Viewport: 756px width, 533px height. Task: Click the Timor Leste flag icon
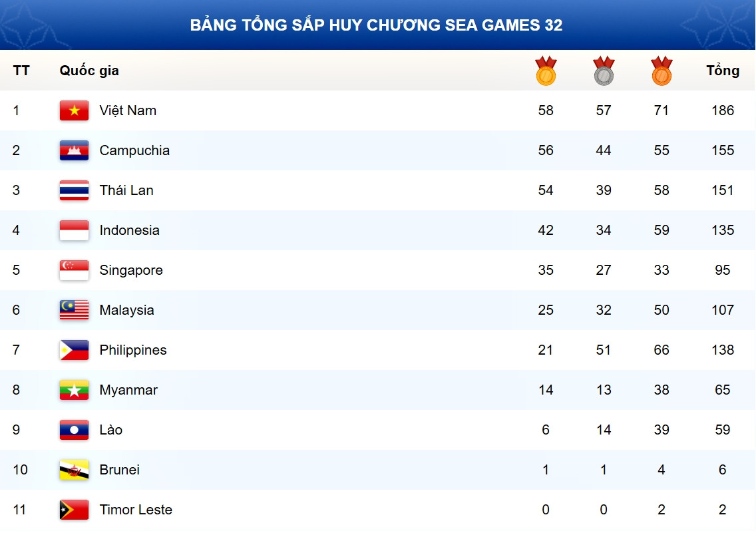(74, 510)
